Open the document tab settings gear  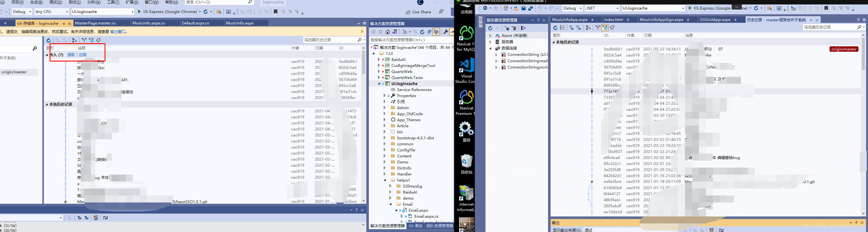364,23
